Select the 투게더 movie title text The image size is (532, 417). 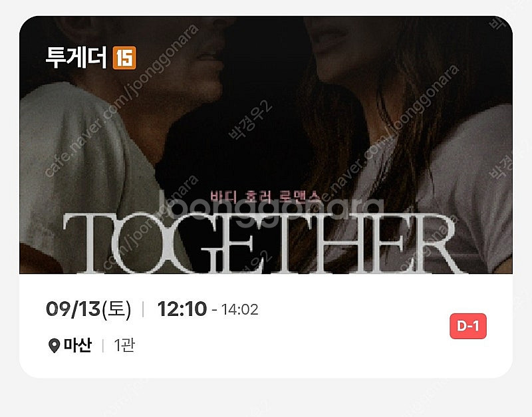(x=76, y=57)
